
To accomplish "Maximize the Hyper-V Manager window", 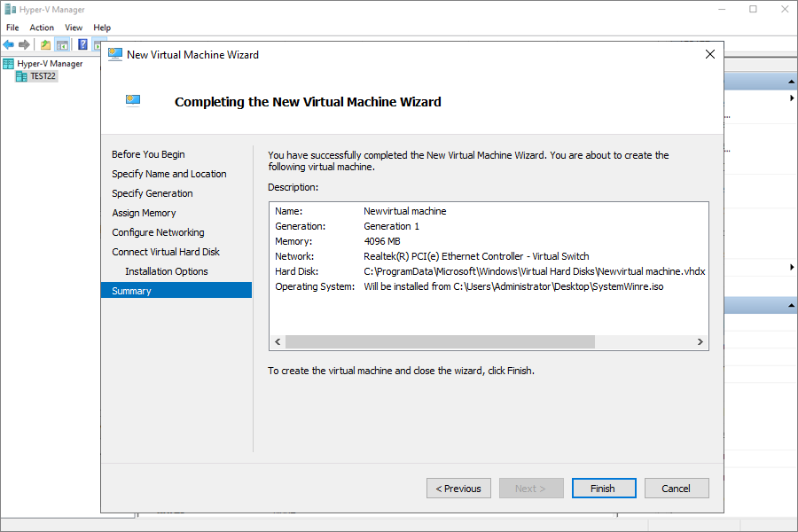I will pyautogui.click(x=753, y=9).
